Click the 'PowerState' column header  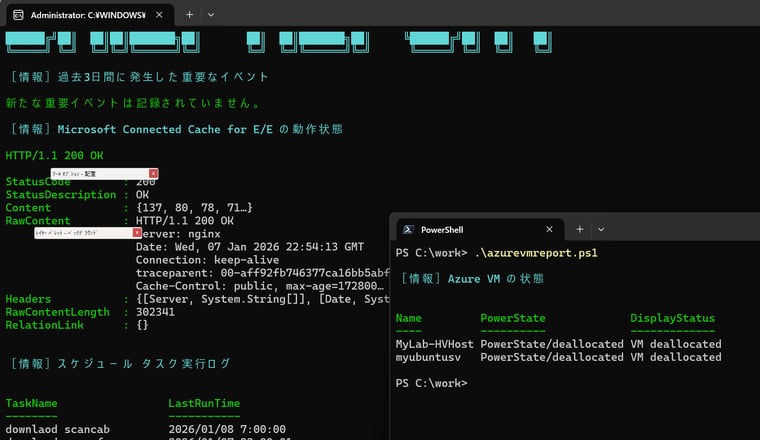(513, 318)
